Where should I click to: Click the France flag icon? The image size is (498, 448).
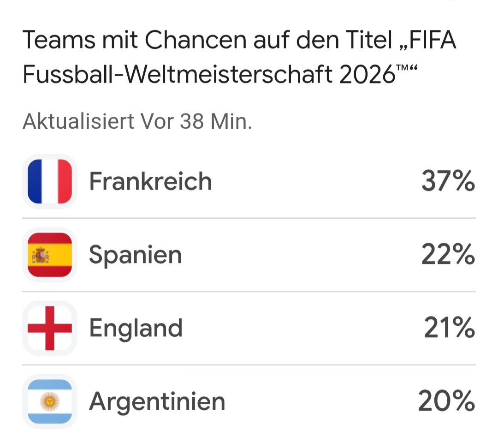(x=50, y=181)
